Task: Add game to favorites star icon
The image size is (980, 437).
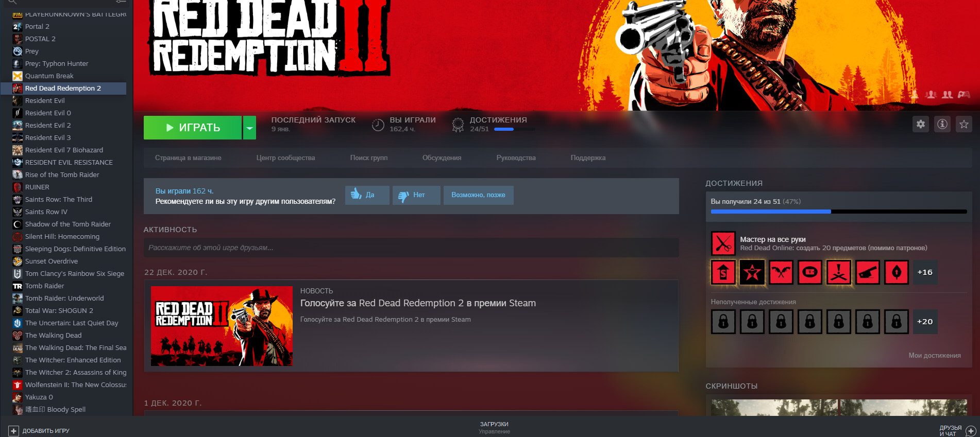Action: coord(964,124)
